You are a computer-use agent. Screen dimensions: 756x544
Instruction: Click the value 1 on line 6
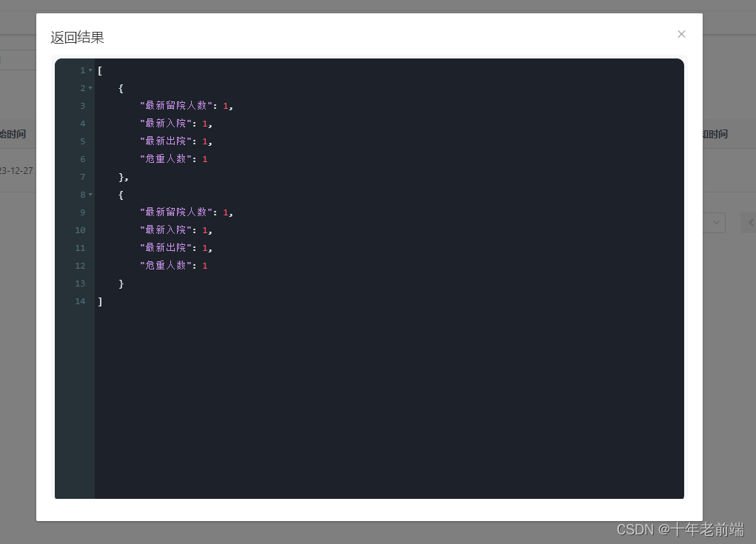click(x=204, y=159)
